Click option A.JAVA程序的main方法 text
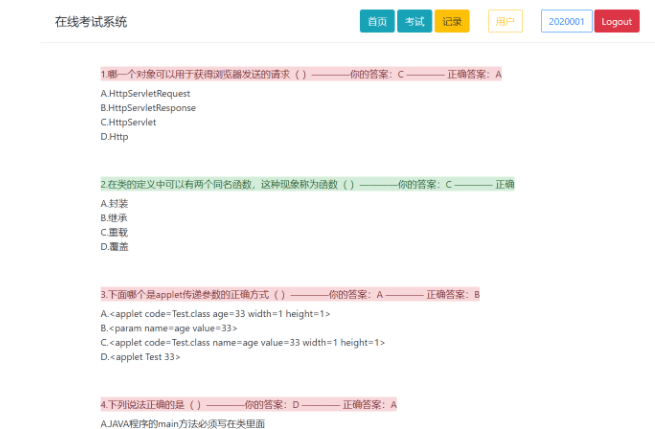The image size is (655, 429). click(x=183, y=424)
